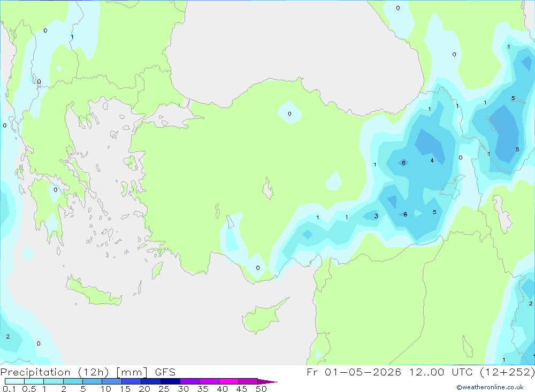Pick the 15–20 mm legend color swatch
This screenshot has width=535, height=392.
coord(132,381)
